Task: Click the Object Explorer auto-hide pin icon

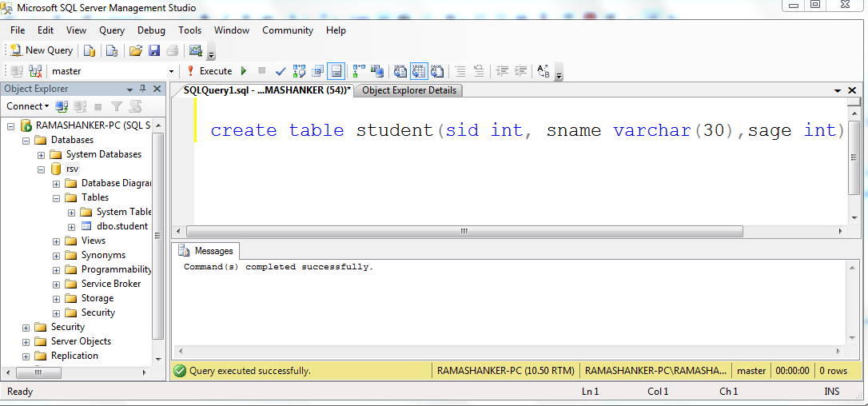Action: point(143,90)
